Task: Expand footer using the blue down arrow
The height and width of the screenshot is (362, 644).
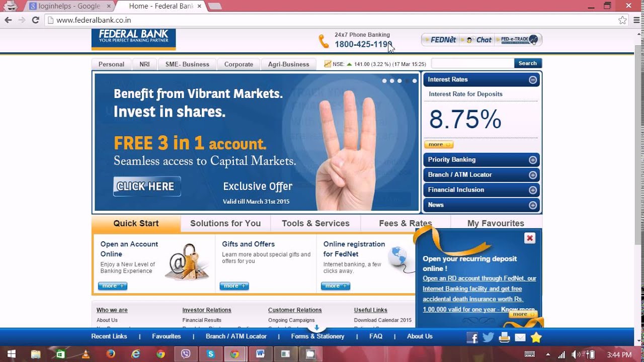Action: click(x=317, y=328)
